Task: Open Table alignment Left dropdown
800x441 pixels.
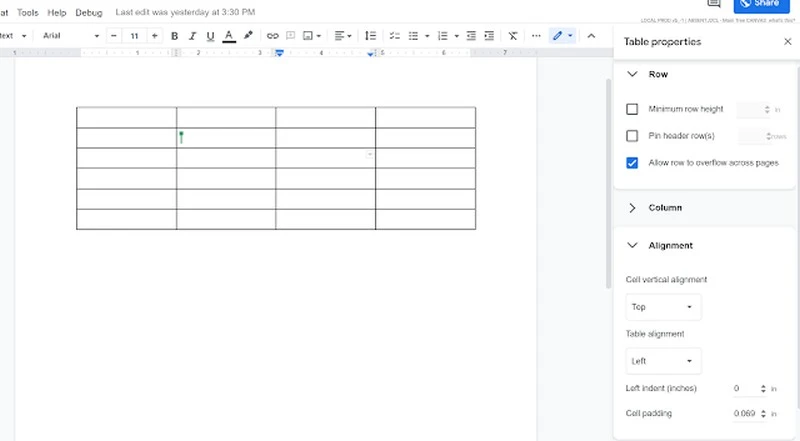Action: 663,361
